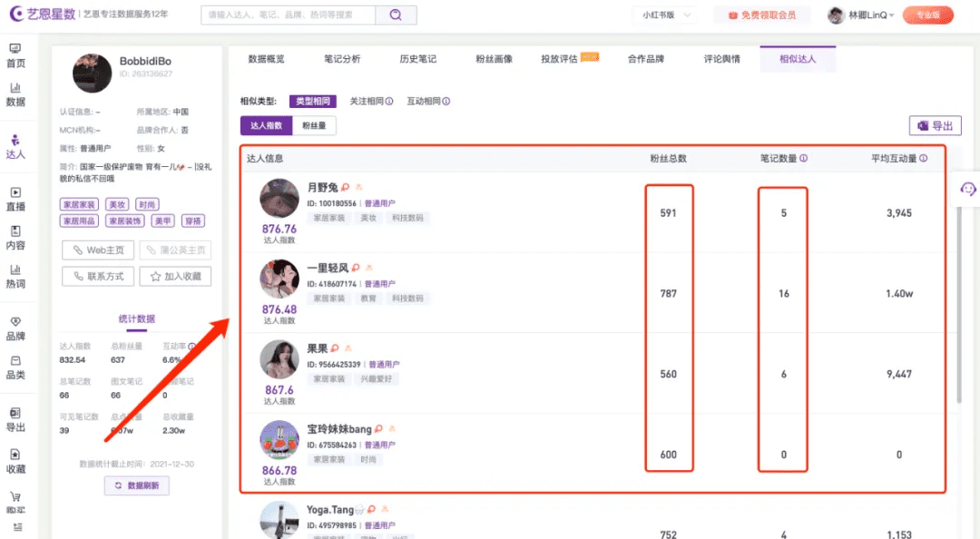Open 月野兔 profile avatar
The width and height of the screenshot is (980, 539).
coord(279,198)
